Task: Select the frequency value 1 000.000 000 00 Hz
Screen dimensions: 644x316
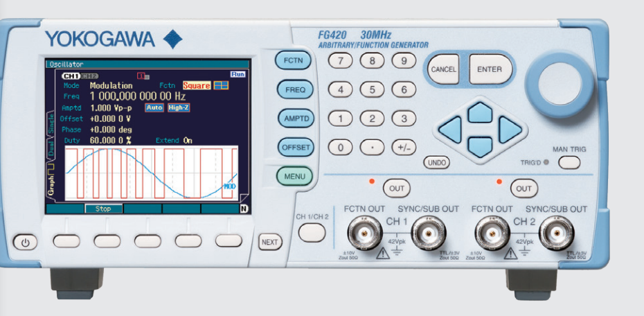Action: tap(138, 96)
